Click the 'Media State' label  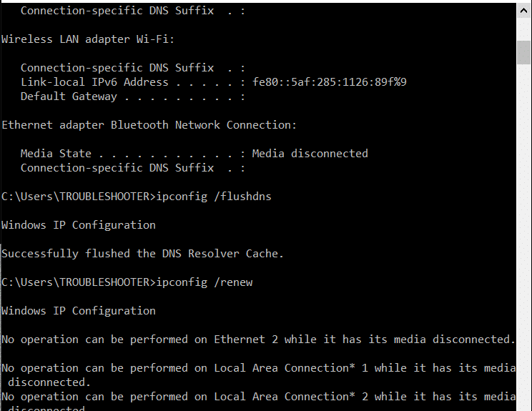pos(56,153)
